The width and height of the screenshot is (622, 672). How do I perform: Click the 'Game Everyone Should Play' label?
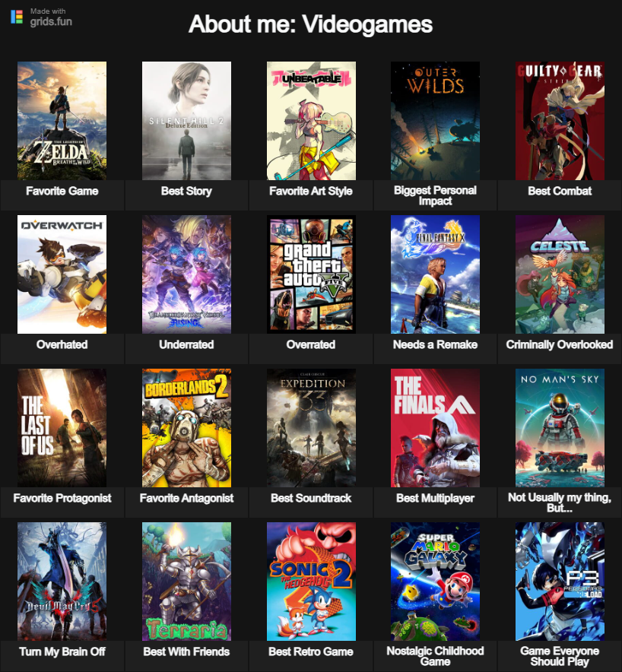click(x=560, y=656)
